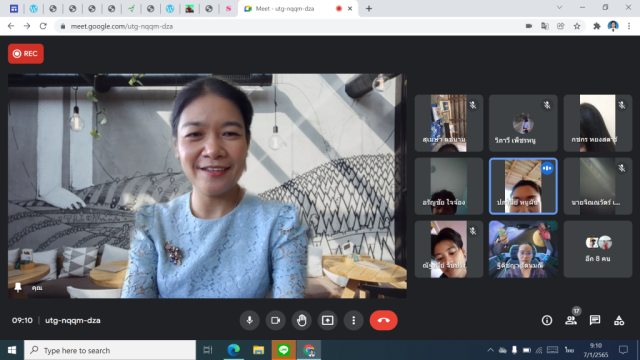Image resolution: width=640 pixels, height=360 pixels.
Task: Show the participants list with 17 badge
Action: click(571, 320)
